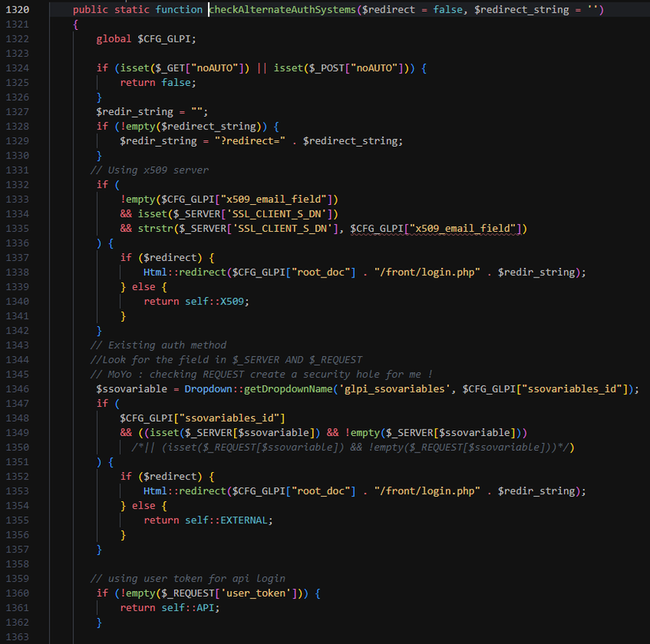Click the 'else' keyword on line 1354
The image size is (650, 644).
(x=143, y=505)
